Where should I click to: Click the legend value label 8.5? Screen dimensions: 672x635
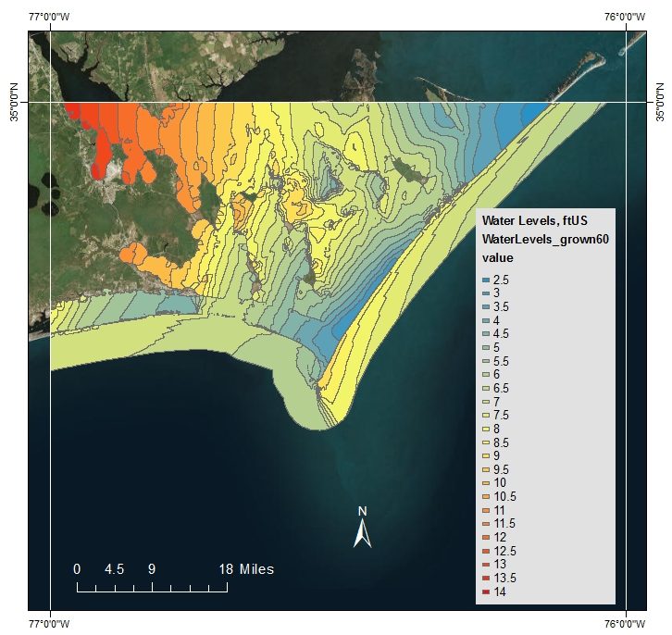pos(501,442)
